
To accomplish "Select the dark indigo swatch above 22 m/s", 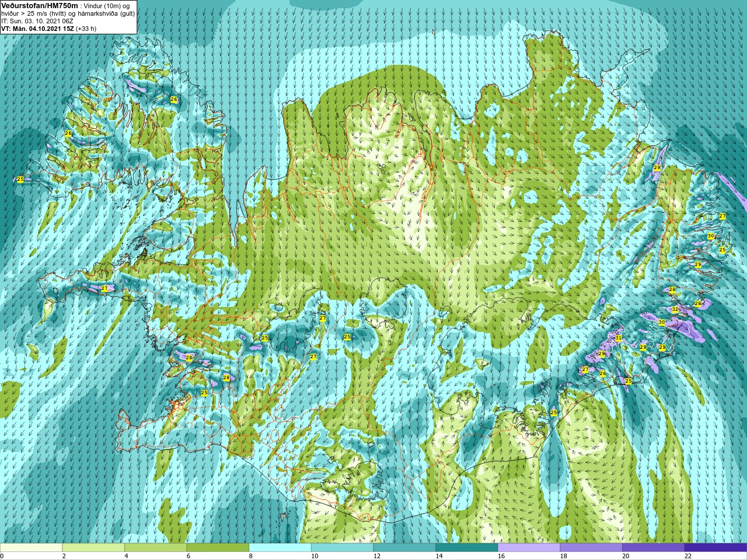I will pyautogui.click(x=715, y=547).
